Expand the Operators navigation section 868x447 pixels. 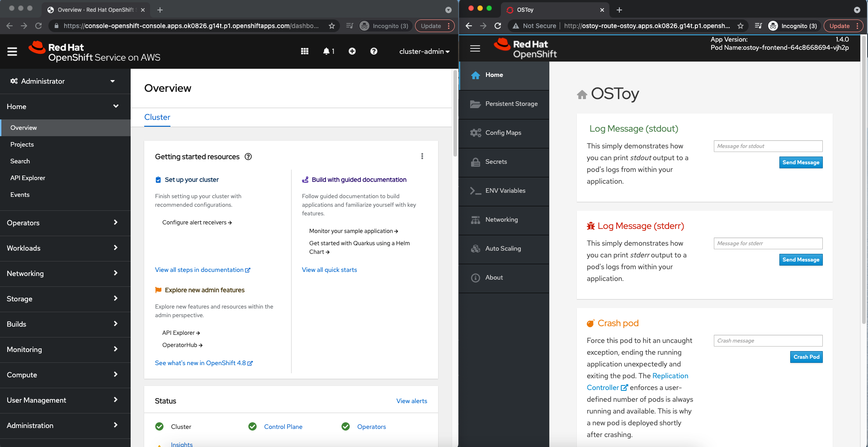tap(63, 223)
